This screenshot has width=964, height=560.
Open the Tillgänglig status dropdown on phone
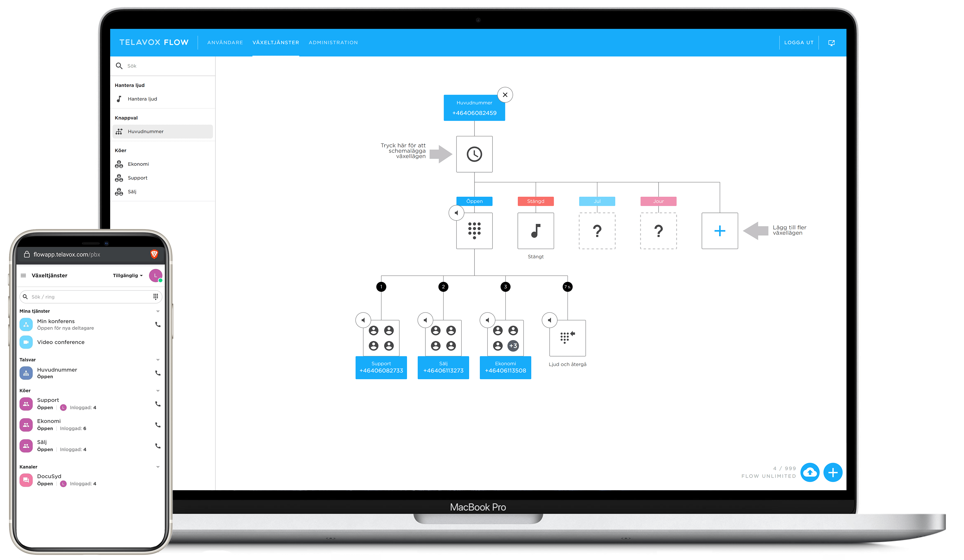pyautogui.click(x=128, y=275)
